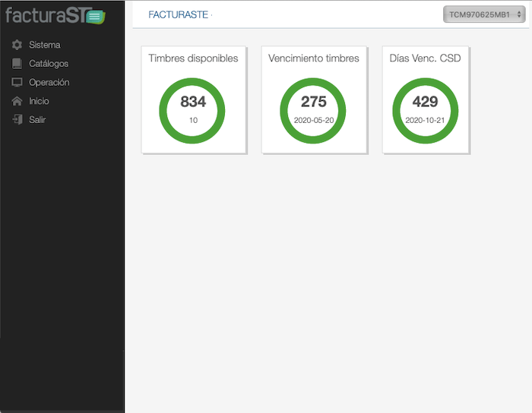The height and width of the screenshot is (413, 532).
Task: Click the 429 value in Días Venc. CSD
Action: (426, 102)
